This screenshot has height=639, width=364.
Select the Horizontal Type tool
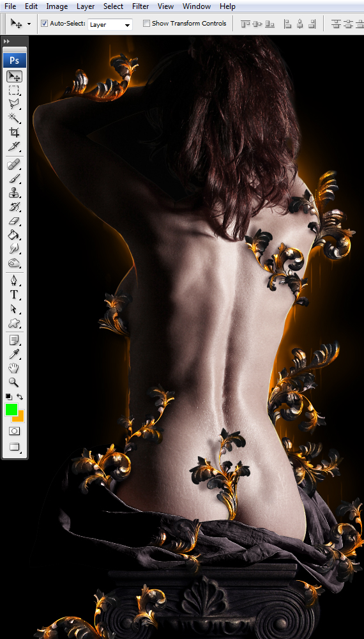pos(14,294)
